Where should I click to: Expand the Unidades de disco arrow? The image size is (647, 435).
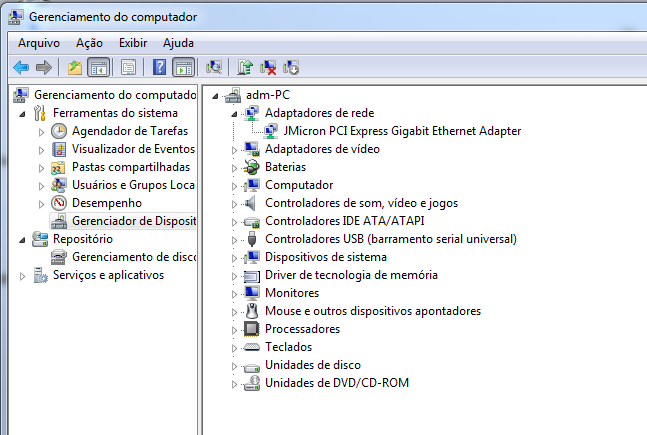point(234,366)
